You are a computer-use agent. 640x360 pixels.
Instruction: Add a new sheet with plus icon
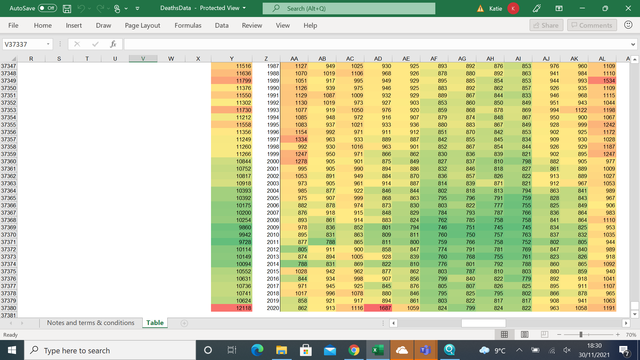(x=184, y=323)
